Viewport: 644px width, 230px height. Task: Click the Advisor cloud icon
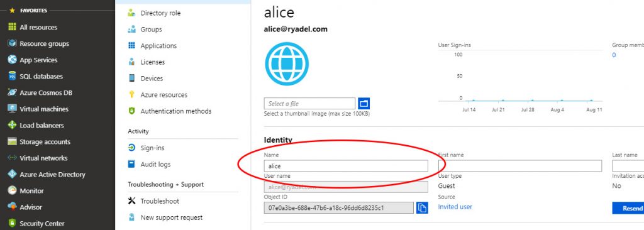click(x=13, y=207)
